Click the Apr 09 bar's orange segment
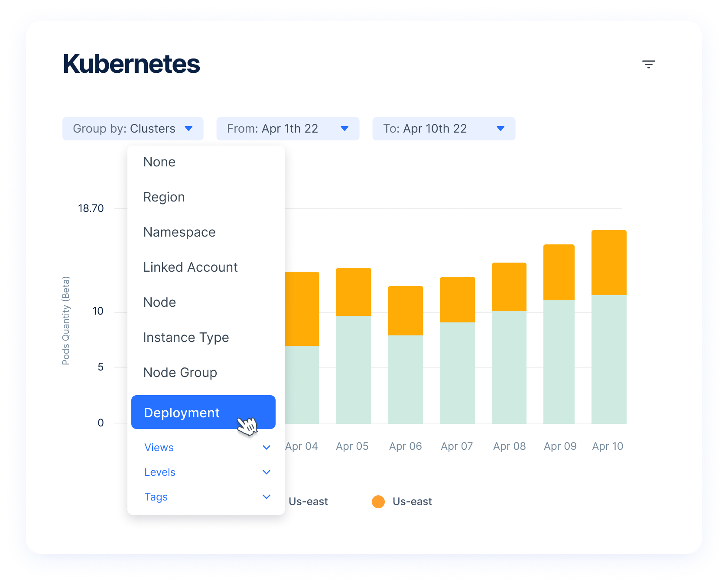728x585 pixels. click(x=559, y=272)
